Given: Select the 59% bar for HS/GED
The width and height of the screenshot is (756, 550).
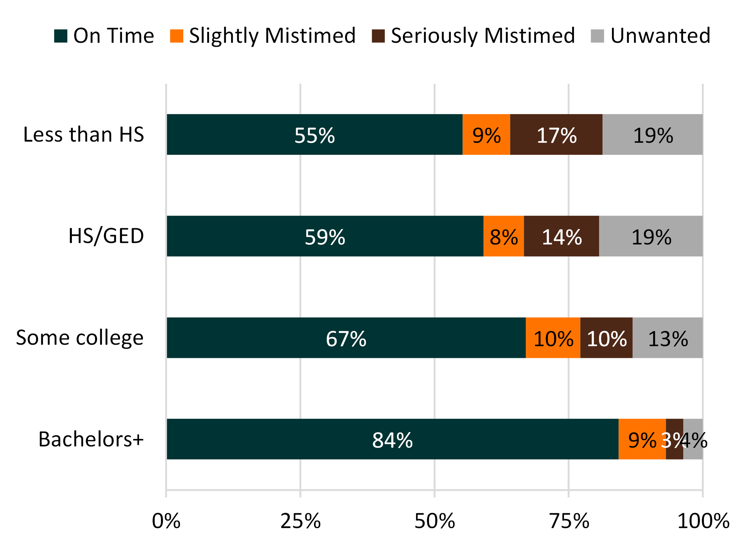Looking at the screenshot, I should pyautogui.click(x=325, y=236).
